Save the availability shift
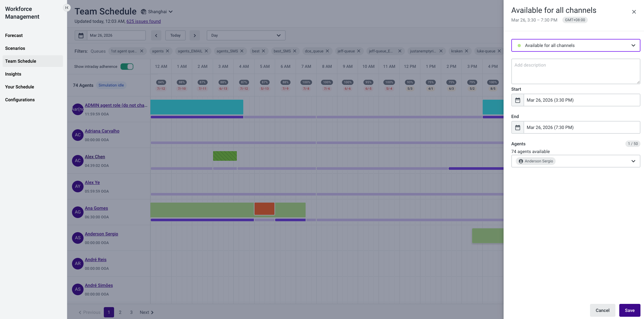This screenshot has width=644, height=319. tap(630, 310)
